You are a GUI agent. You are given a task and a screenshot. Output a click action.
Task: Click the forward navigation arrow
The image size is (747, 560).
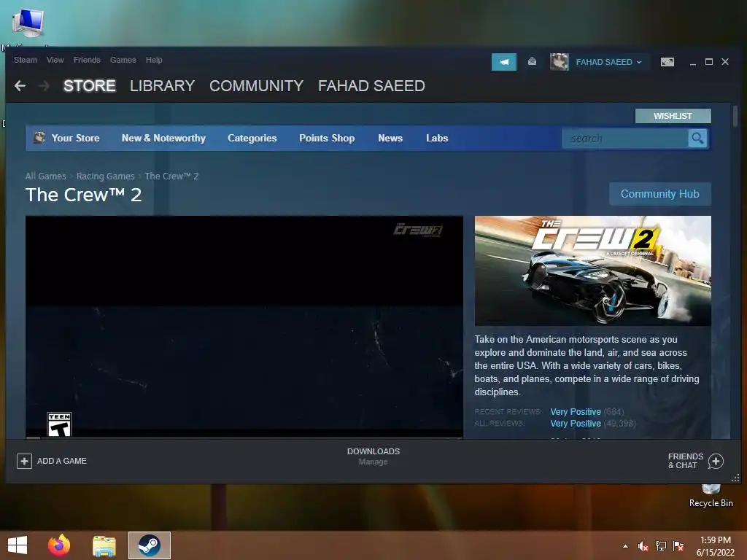pyautogui.click(x=44, y=86)
